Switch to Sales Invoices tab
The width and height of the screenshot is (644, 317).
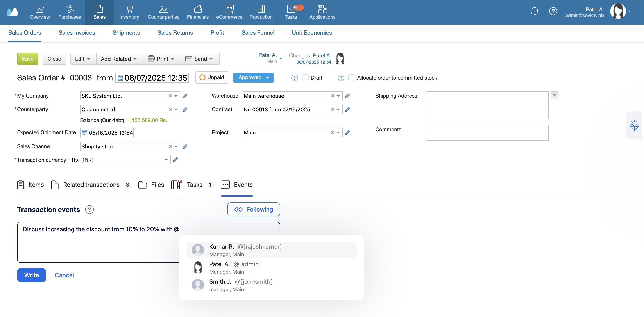click(77, 33)
